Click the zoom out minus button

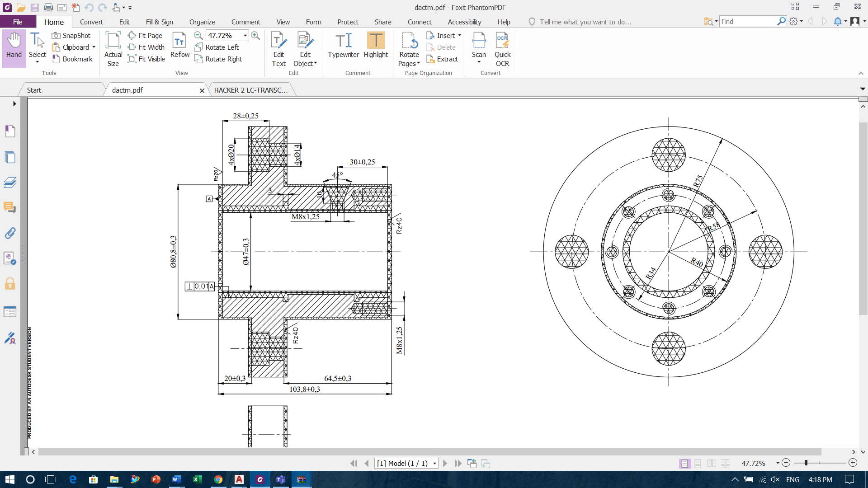786,463
